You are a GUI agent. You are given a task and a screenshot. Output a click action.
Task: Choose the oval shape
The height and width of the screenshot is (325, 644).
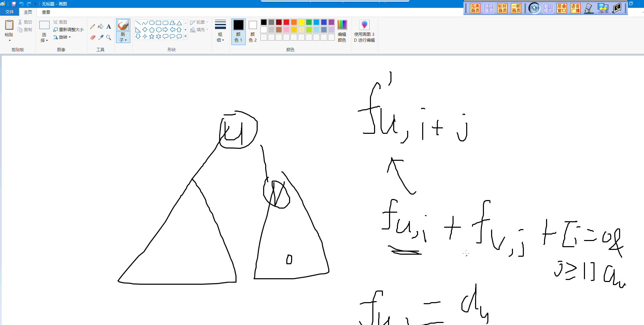(152, 23)
